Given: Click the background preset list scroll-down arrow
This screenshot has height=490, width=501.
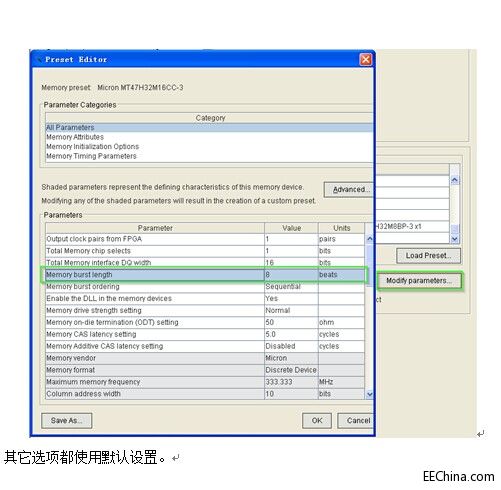Looking at the screenshot, I should [455, 239].
